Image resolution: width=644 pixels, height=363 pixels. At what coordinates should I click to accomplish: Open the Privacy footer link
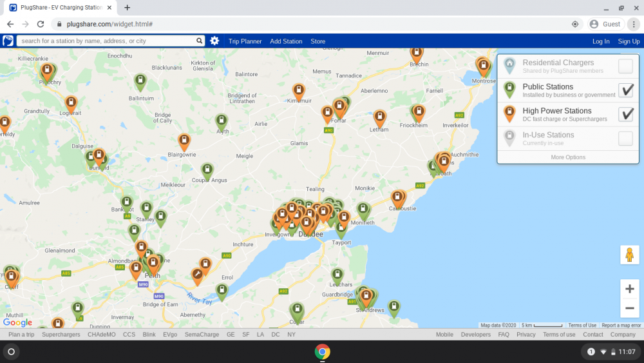pos(526,334)
